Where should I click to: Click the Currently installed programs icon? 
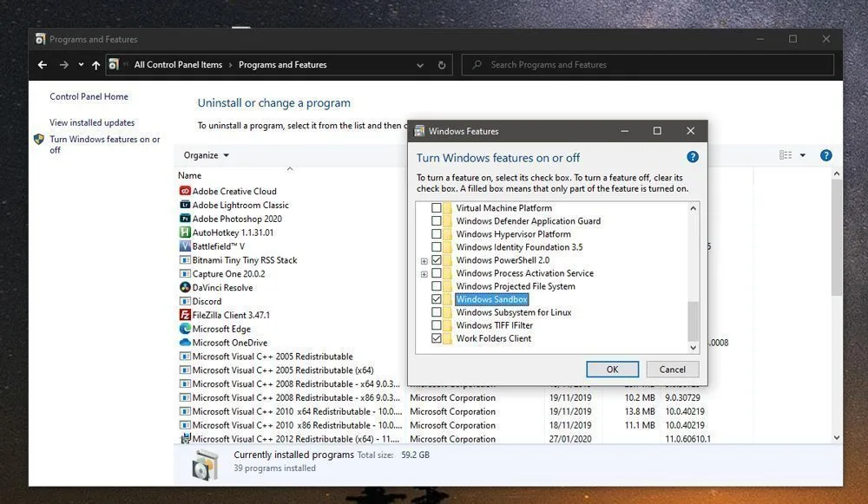pyautogui.click(x=204, y=465)
